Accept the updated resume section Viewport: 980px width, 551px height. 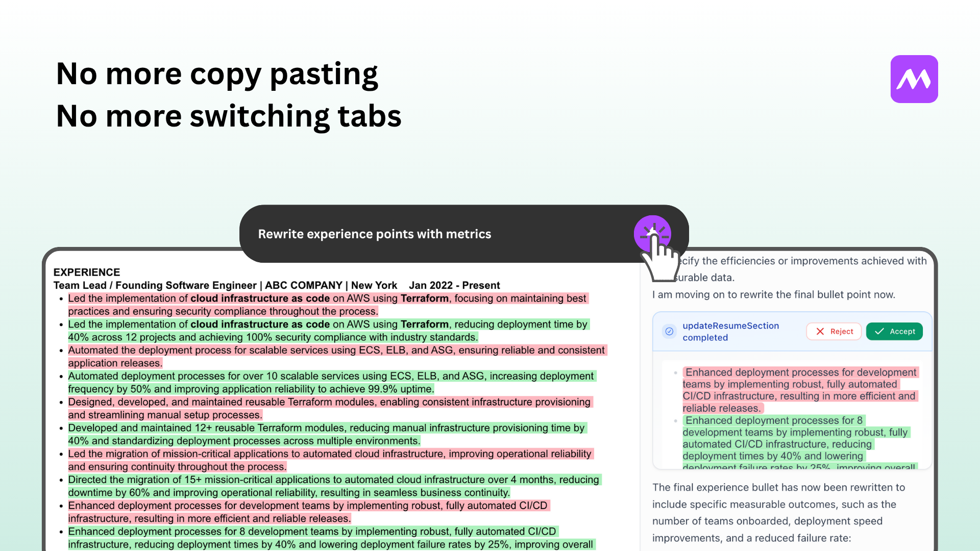(894, 332)
